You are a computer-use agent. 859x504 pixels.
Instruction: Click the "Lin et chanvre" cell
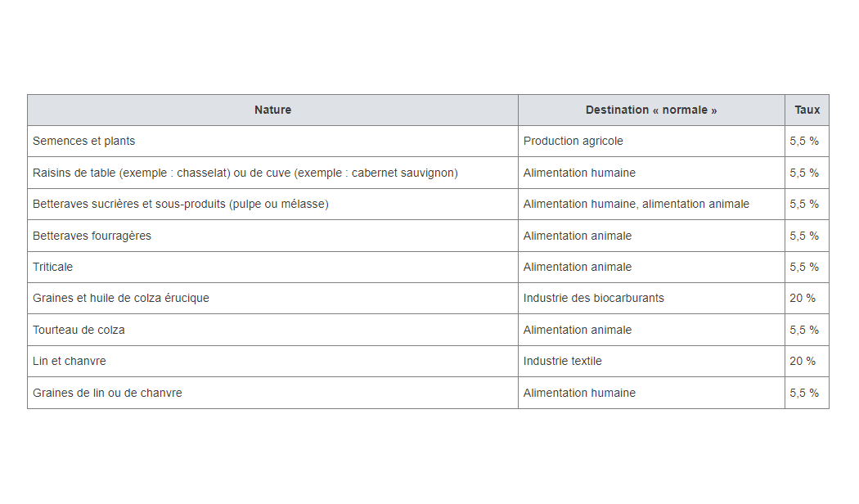(x=70, y=361)
